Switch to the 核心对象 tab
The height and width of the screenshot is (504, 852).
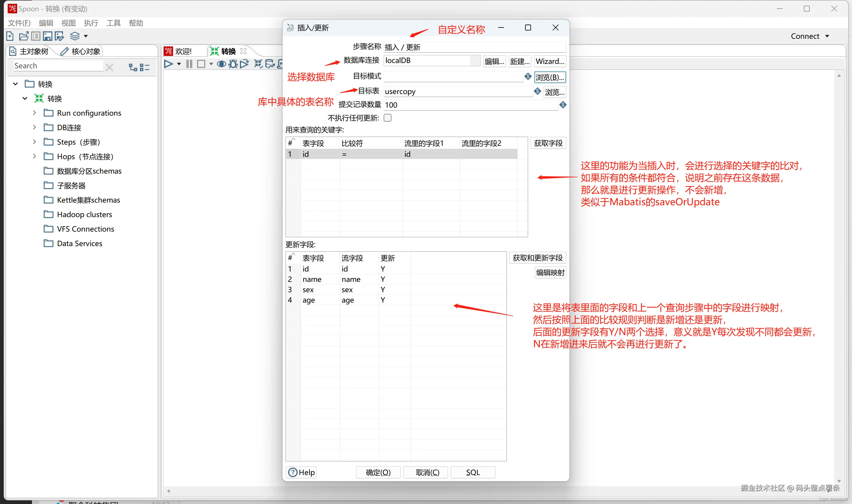point(81,51)
